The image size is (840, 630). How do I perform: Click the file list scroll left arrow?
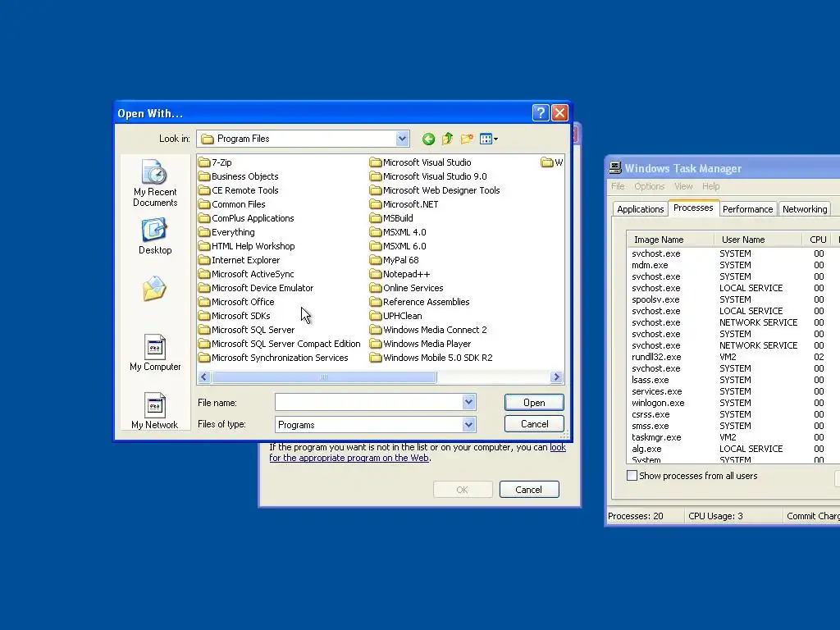[x=204, y=377]
